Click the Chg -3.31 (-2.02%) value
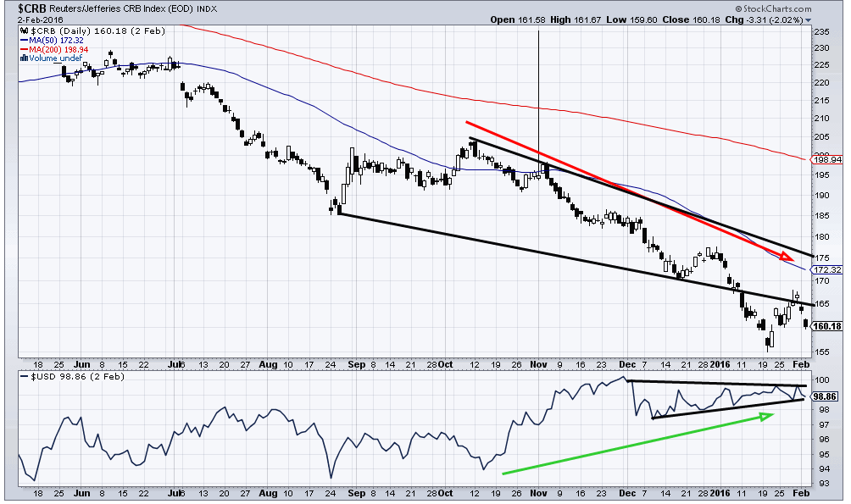The image size is (851, 504). [764, 20]
